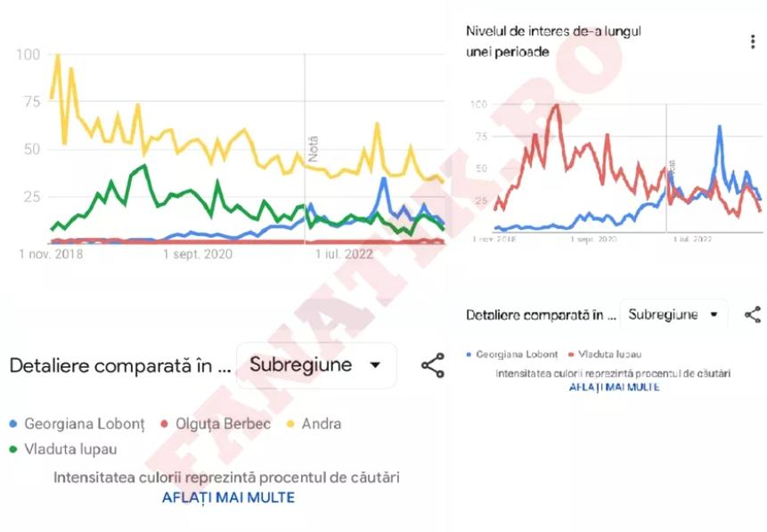Click the blue dot beside Georgiana Lobont in right legend
The width and height of the screenshot is (767, 532).
(469, 355)
